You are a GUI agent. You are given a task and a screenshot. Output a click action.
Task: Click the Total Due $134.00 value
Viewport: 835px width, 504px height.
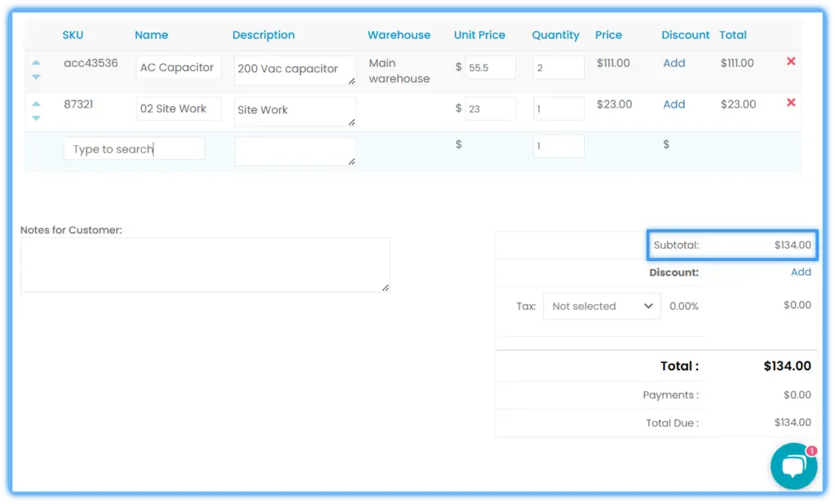(x=793, y=422)
